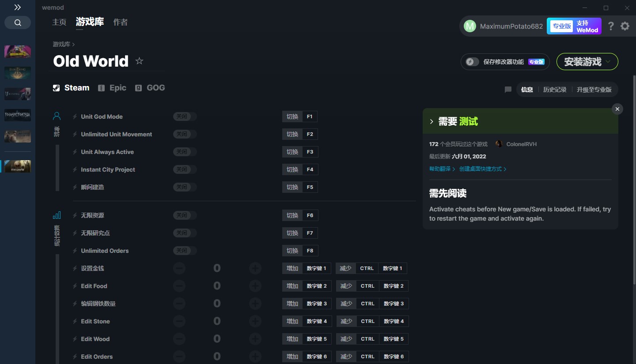The height and width of the screenshot is (364, 636).
Task: Click the F6 hotkey for 无限资源
Action: pyautogui.click(x=310, y=215)
